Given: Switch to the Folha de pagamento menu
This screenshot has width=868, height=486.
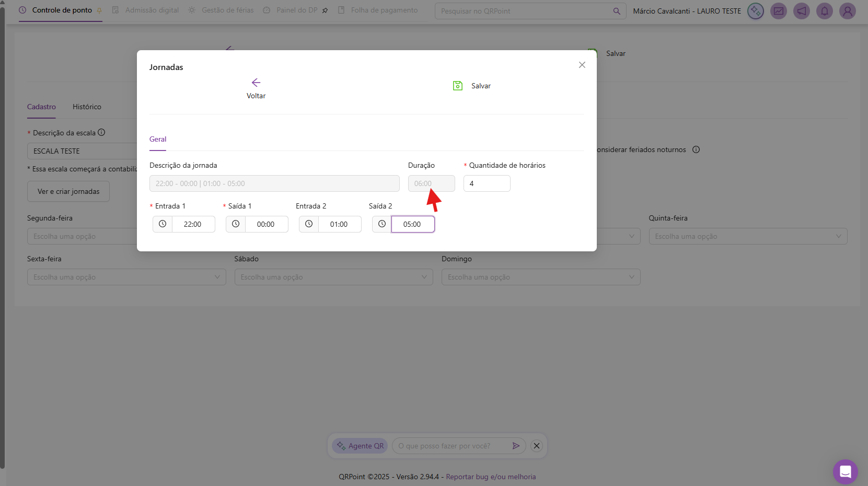Looking at the screenshot, I should [384, 10].
